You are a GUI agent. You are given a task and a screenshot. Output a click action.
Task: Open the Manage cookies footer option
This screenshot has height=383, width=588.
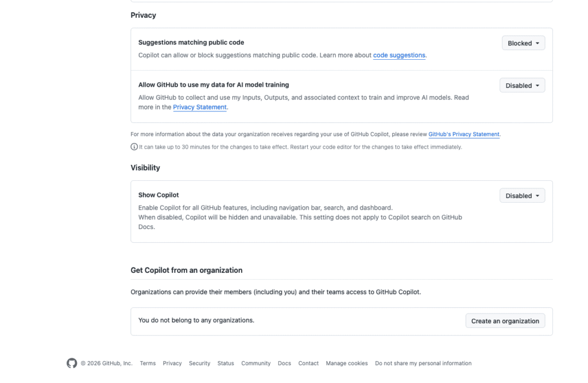[x=347, y=363]
